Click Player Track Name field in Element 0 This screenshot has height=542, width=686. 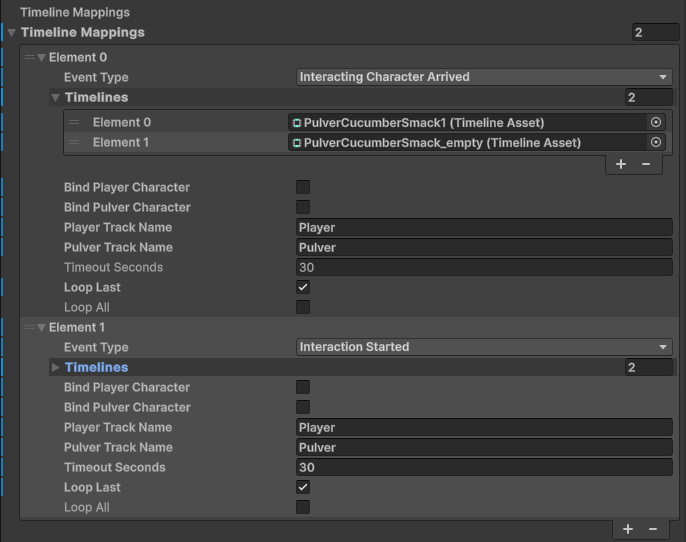tap(484, 227)
